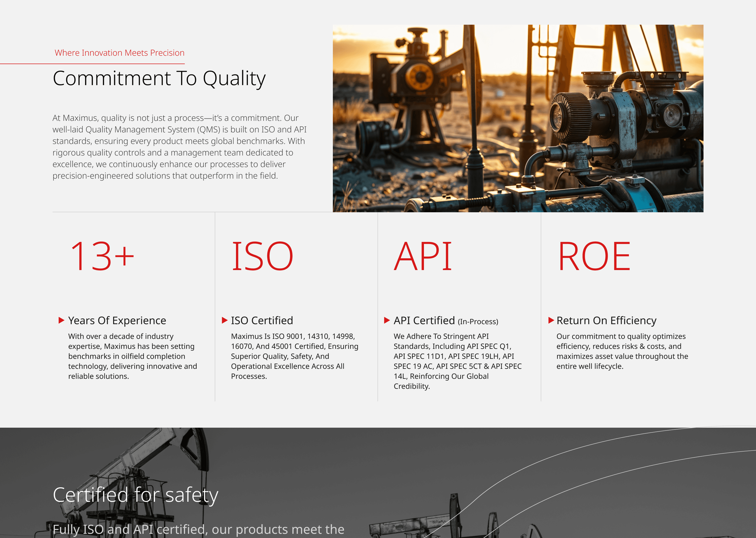Click Return On Efficiency title
This screenshot has width=756, height=538.
(x=606, y=320)
